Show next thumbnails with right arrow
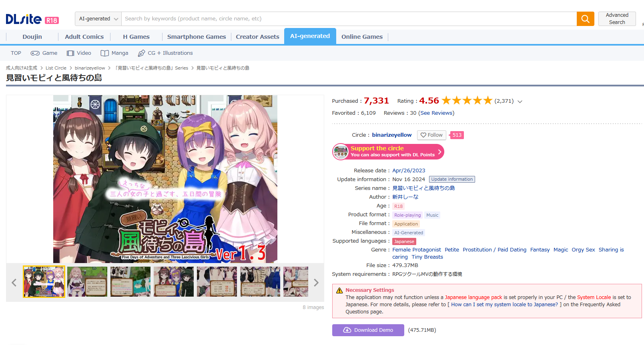 (x=316, y=283)
